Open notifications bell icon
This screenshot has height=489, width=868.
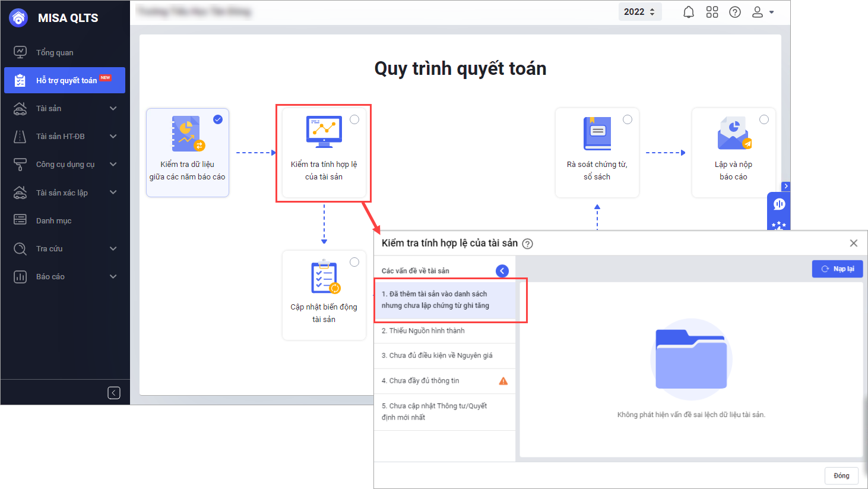point(689,12)
